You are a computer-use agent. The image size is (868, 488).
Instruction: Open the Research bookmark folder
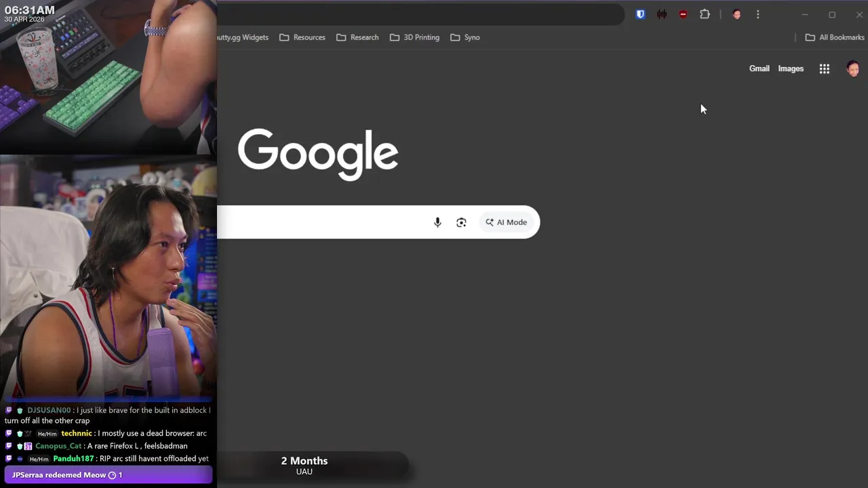(358, 37)
